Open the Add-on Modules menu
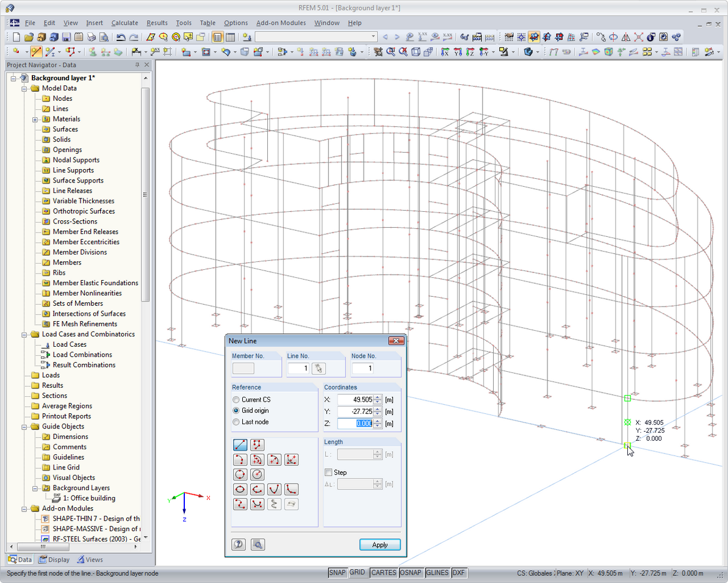This screenshot has width=728, height=583. tap(281, 23)
